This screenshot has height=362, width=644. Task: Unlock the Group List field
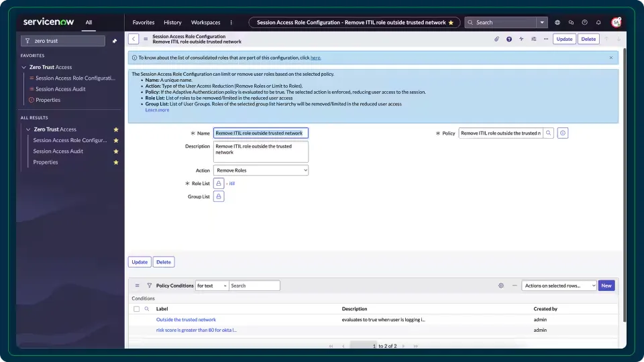pyautogui.click(x=219, y=196)
